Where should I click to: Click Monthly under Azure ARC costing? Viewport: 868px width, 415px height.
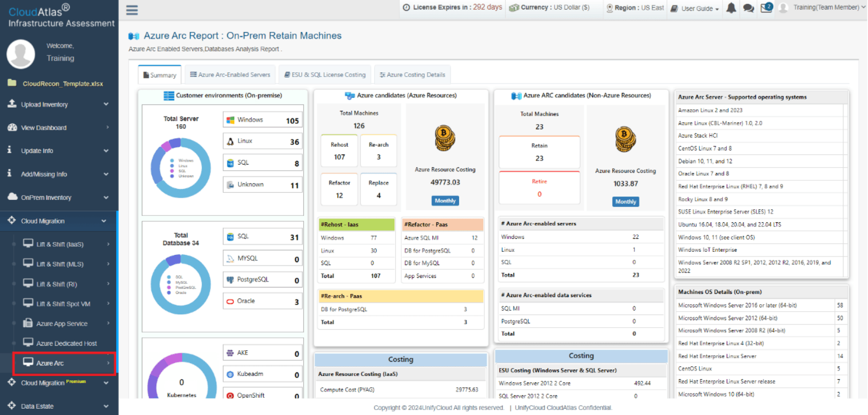click(626, 202)
